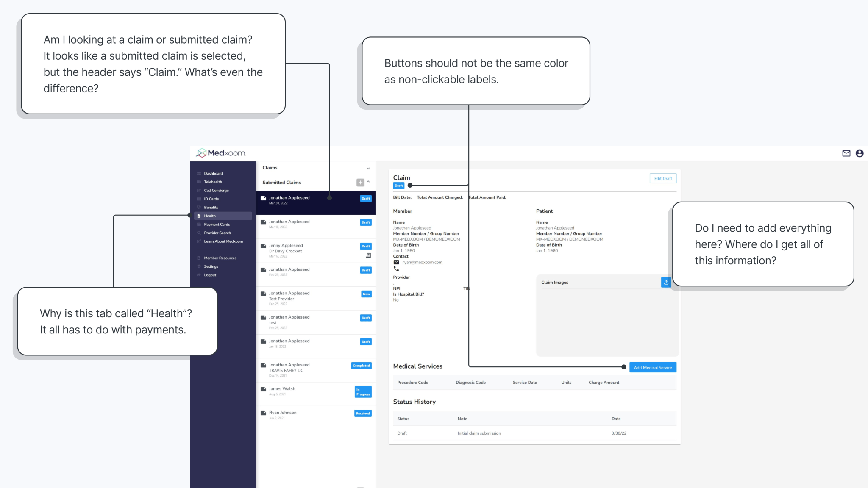Upload a claim image with upload icon
This screenshot has height=488, width=868.
tap(666, 282)
